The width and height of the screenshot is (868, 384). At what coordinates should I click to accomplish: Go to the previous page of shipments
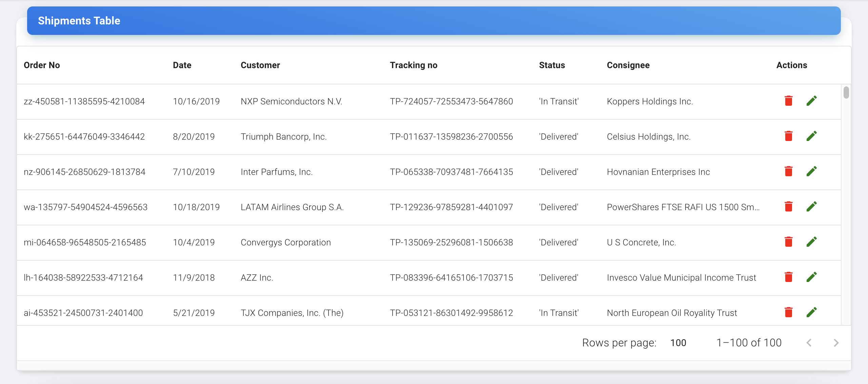click(x=809, y=343)
